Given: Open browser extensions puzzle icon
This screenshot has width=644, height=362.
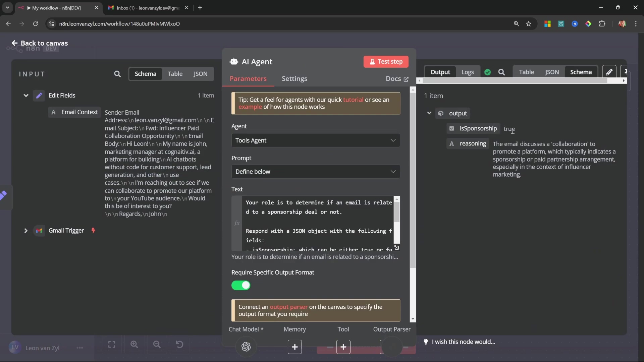Looking at the screenshot, I should [602, 24].
